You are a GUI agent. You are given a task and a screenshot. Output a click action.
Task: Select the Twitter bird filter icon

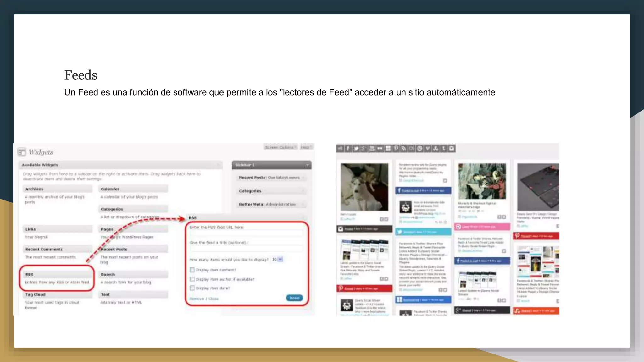pyautogui.click(x=356, y=148)
